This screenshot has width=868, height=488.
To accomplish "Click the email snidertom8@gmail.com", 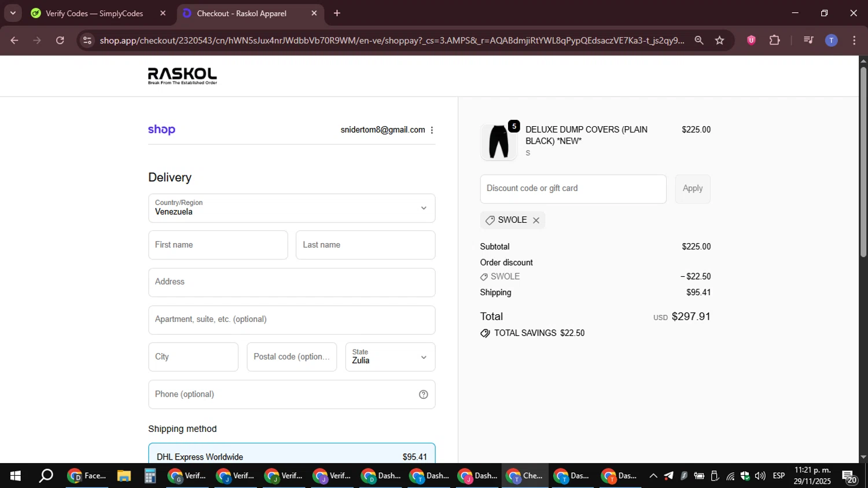I will point(382,130).
